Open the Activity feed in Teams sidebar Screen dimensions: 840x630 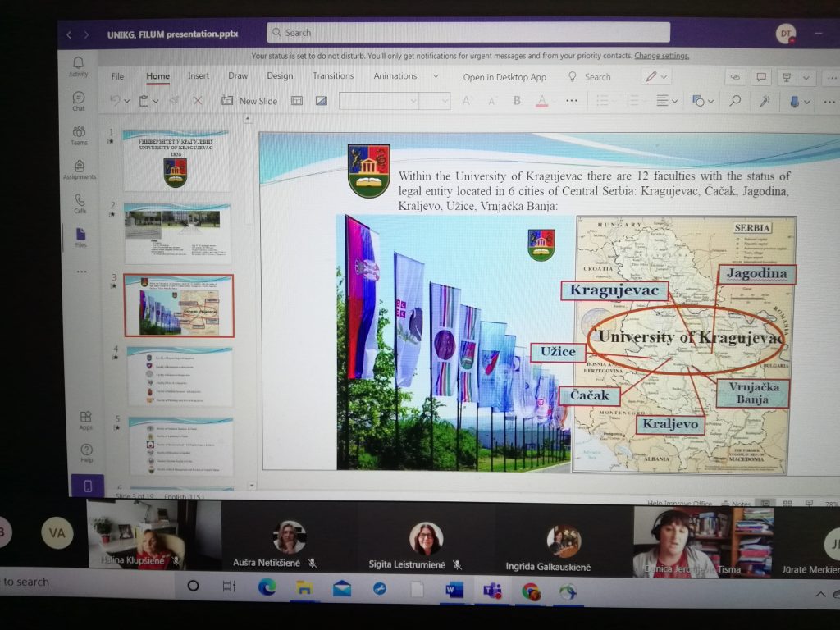78,66
